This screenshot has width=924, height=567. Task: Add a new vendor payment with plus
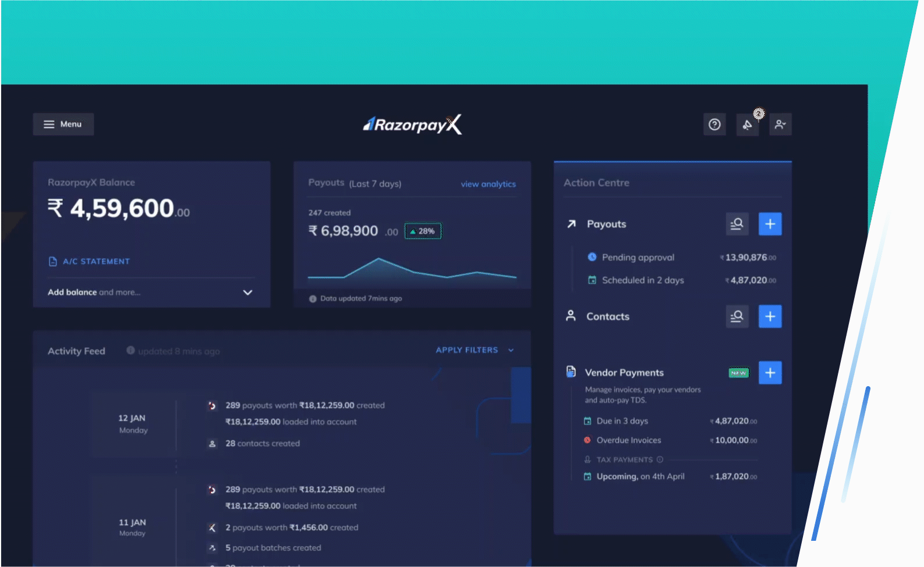click(x=770, y=373)
